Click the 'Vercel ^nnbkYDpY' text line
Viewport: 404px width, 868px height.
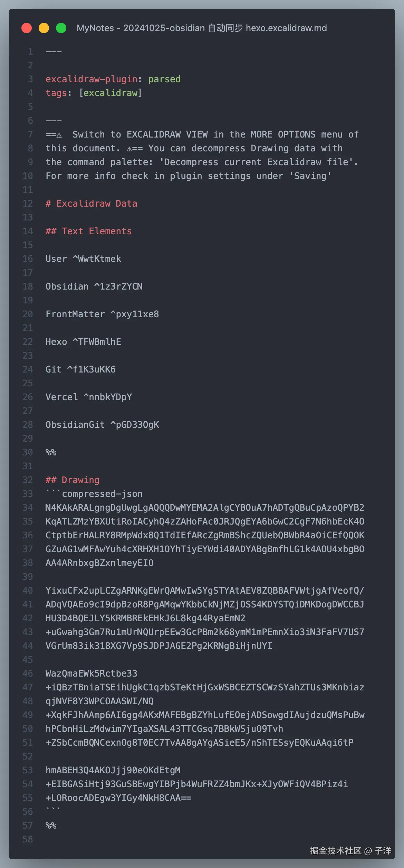[89, 397]
